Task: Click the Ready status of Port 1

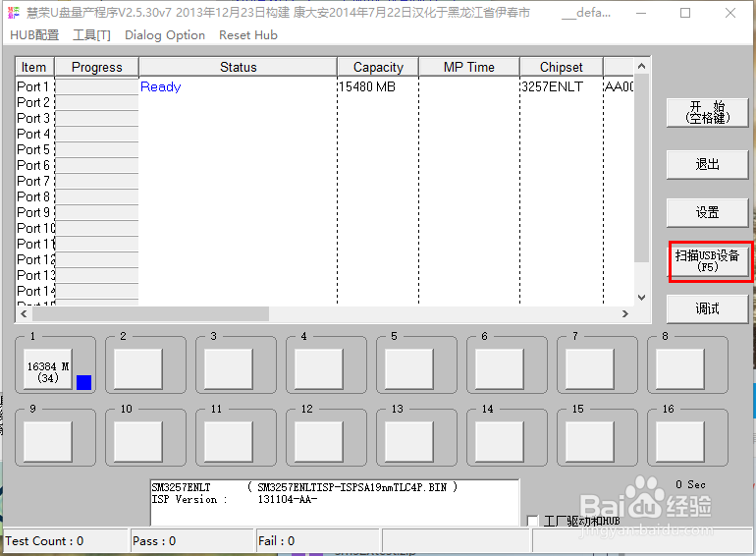Action: click(161, 86)
